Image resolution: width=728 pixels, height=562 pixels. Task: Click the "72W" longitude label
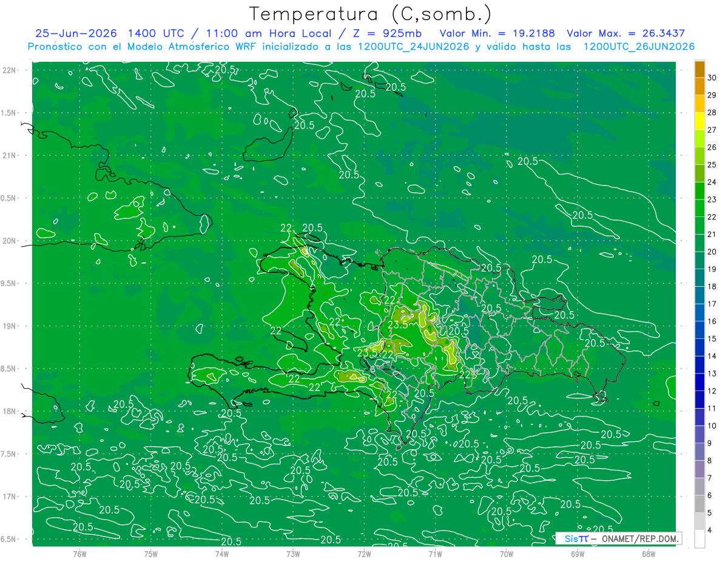click(364, 554)
